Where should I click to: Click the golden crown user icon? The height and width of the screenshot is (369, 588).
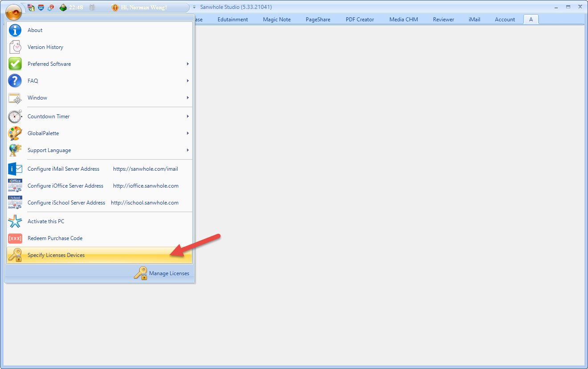click(115, 8)
